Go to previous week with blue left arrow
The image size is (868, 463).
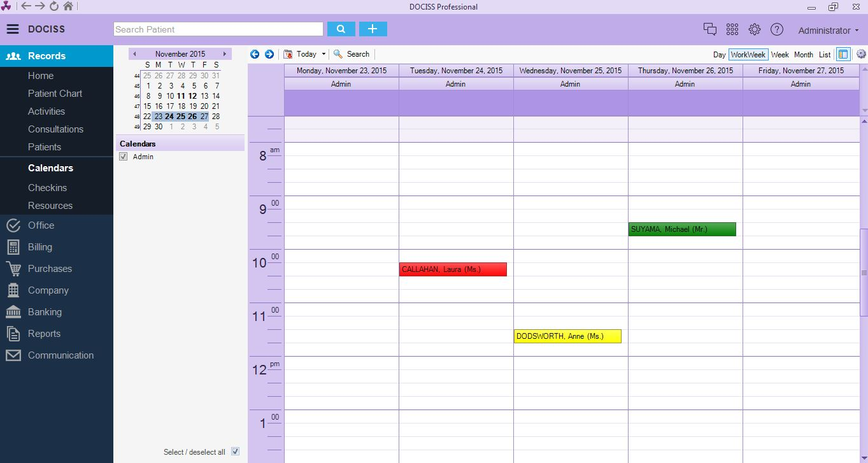255,54
